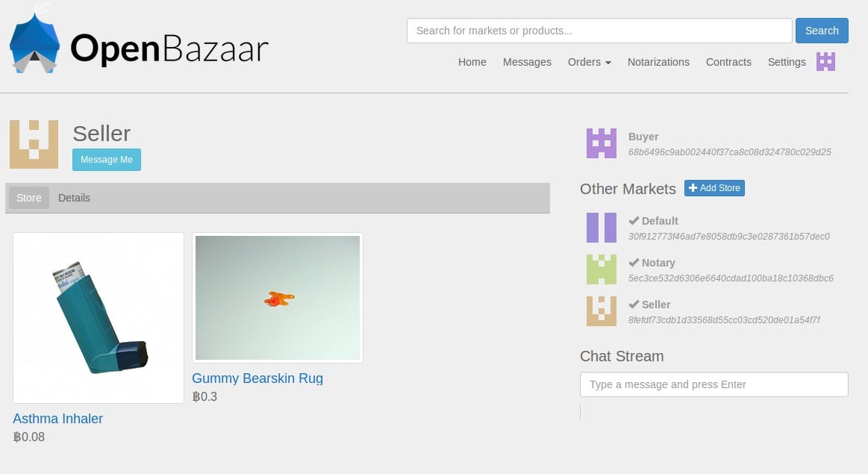Click checkmark beside Seller in Other Markets

pyautogui.click(x=634, y=305)
